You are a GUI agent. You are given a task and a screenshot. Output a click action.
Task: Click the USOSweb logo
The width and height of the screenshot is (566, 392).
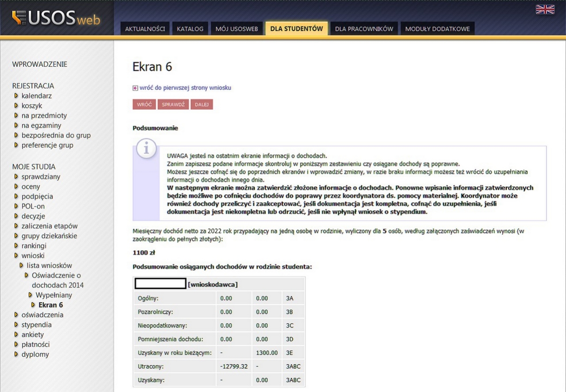[x=56, y=18]
